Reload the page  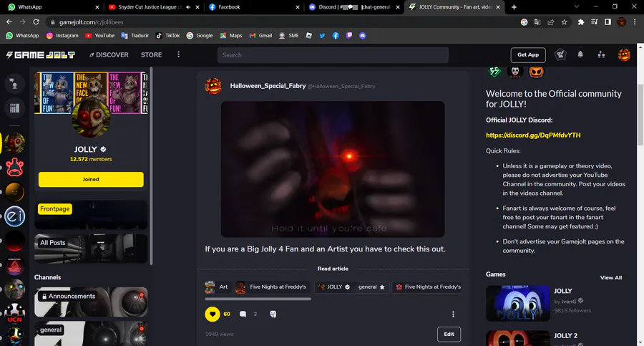click(x=36, y=22)
